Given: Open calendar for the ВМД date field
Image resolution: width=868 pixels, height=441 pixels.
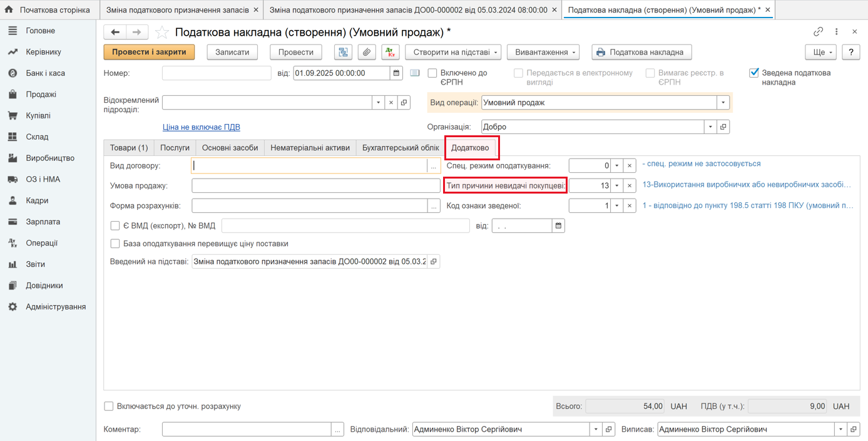Looking at the screenshot, I should click(559, 226).
